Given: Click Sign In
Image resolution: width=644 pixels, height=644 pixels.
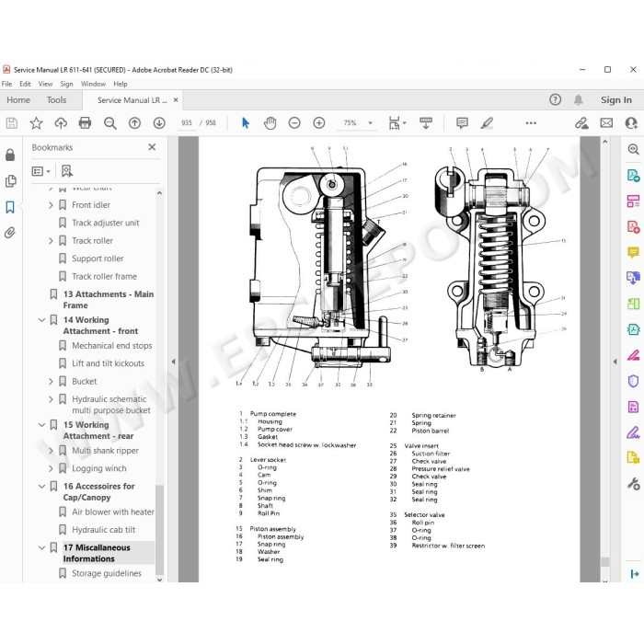Looking at the screenshot, I should point(616,99).
